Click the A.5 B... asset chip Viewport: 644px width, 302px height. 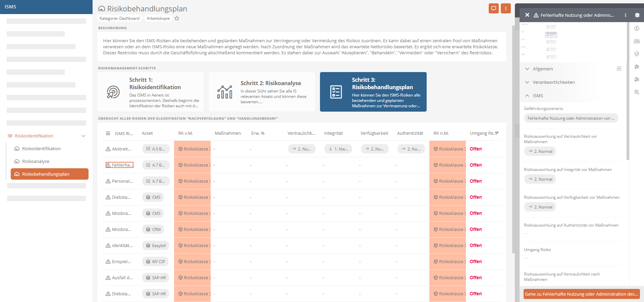coord(156,149)
